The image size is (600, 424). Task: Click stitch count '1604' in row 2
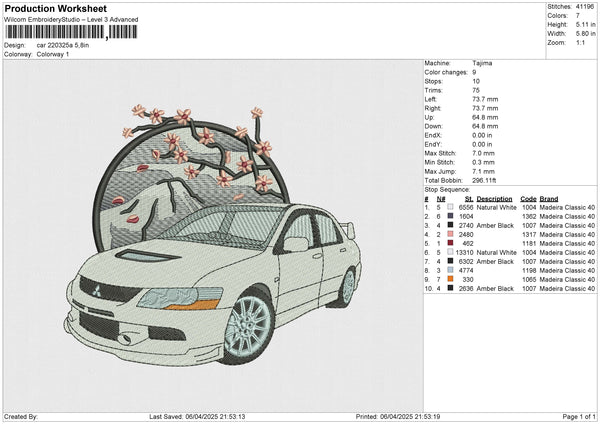point(466,216)
